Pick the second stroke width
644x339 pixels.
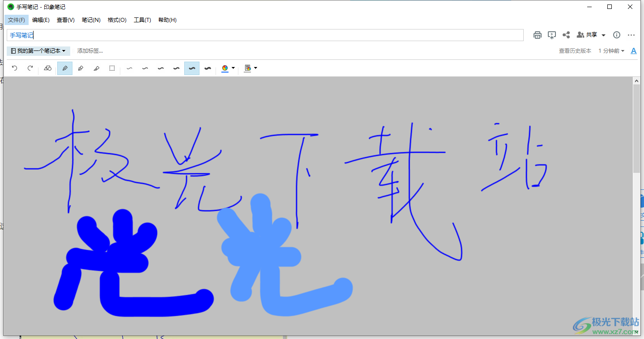coord(145,68)
